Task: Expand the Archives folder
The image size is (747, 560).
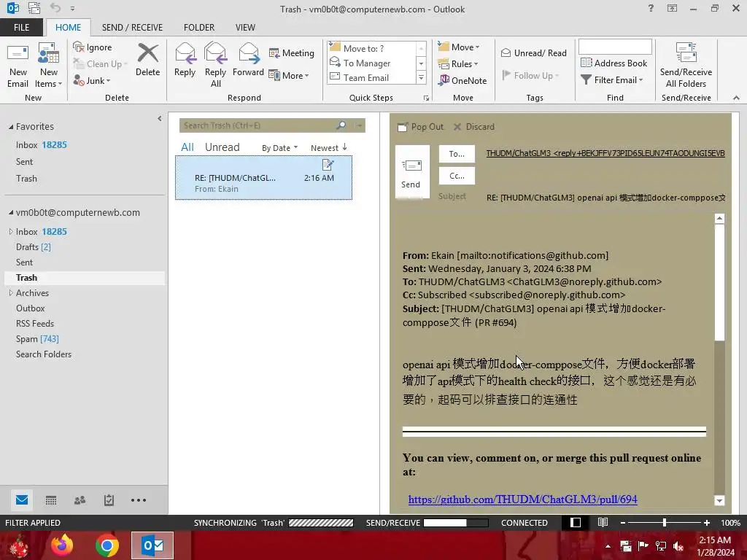Action: pos(11,293)
